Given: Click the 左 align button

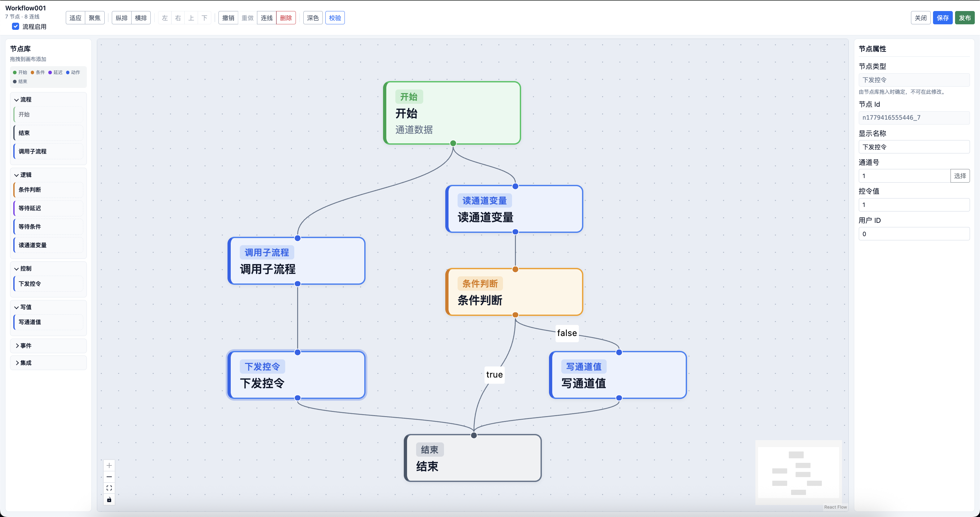Looking at the screenshot, I should [x=165, y=18].
